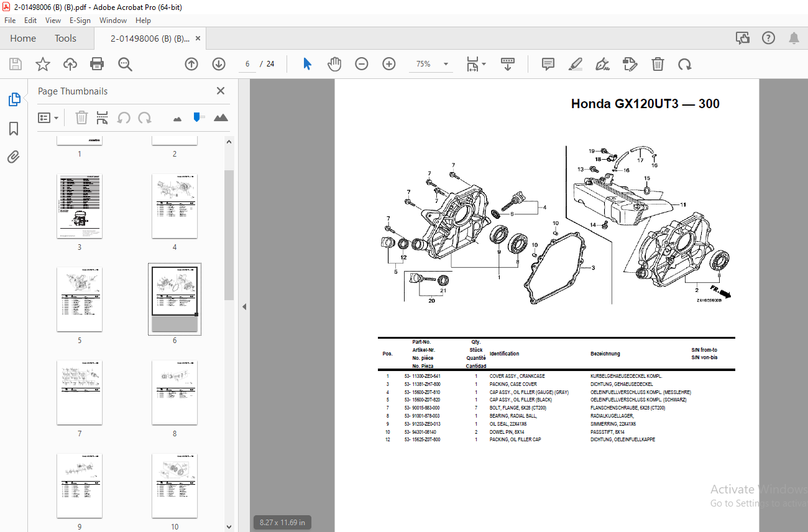Delete page with toolbar trash icon
Image resolution: width=808 pixels, height=532 pixels.
pyautogui.click(x=658, y=64)
